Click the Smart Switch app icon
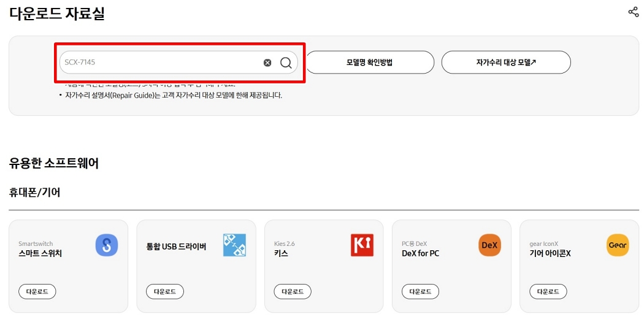This screenshot has width=644, height=322. coord(106,245)
